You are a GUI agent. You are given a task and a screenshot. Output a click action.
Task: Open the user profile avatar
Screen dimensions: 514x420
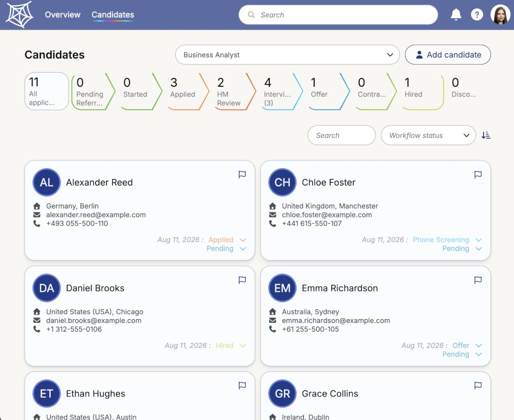coord(500,15)
